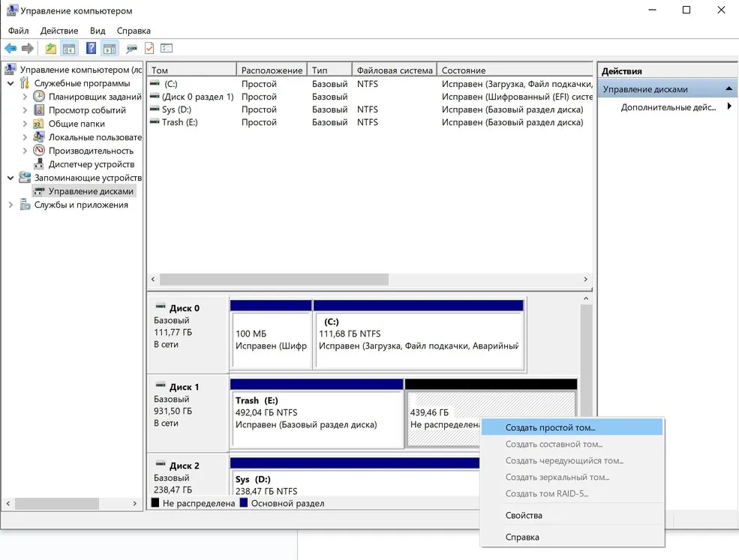Sort by the Том column header

[192, 70]
